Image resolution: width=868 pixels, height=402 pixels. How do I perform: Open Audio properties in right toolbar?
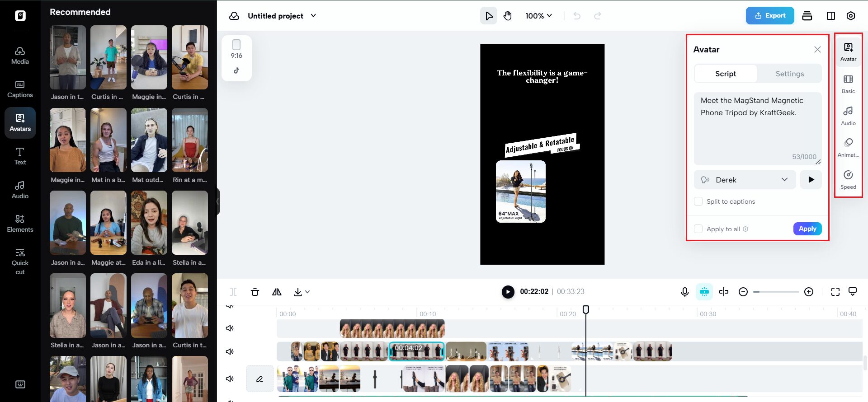tap(848, 116)
